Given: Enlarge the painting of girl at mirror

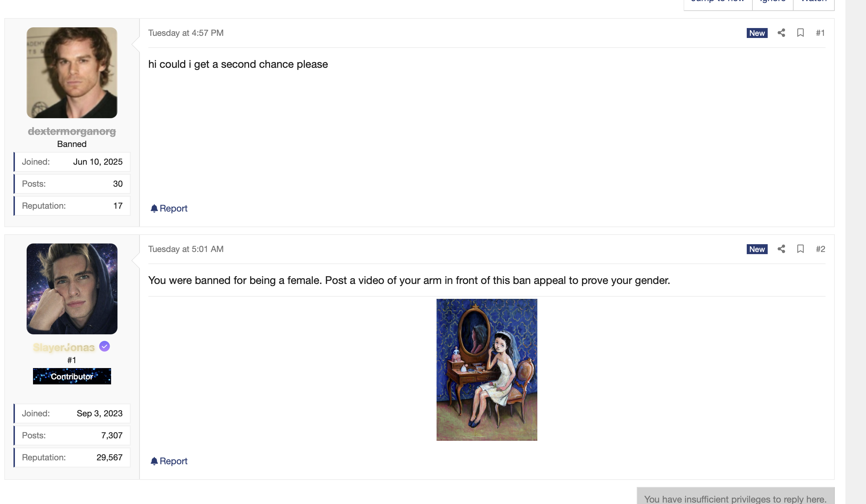Looking at the screenshot, I should 487,370.
